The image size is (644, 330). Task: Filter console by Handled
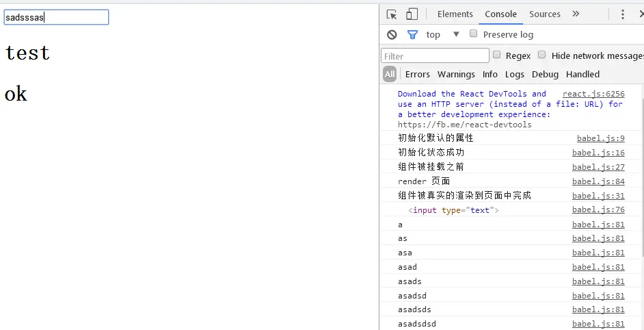(x=582, y=75)
